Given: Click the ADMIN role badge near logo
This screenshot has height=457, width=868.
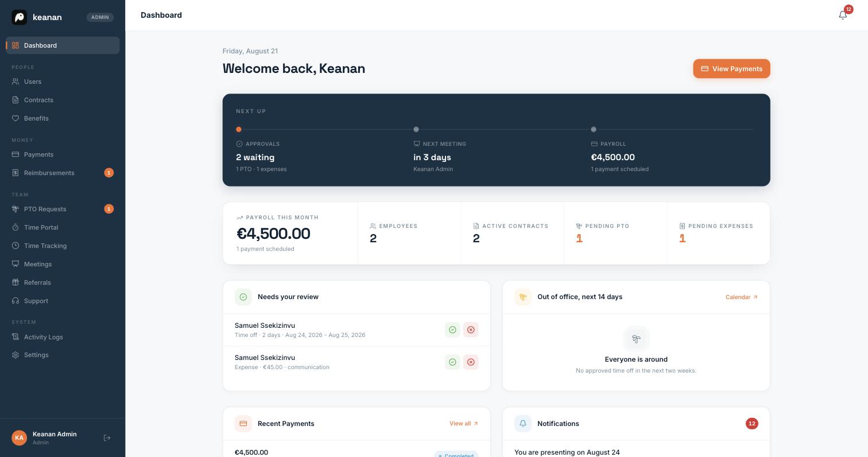Looking at the screenshot, I should [100, 17].
